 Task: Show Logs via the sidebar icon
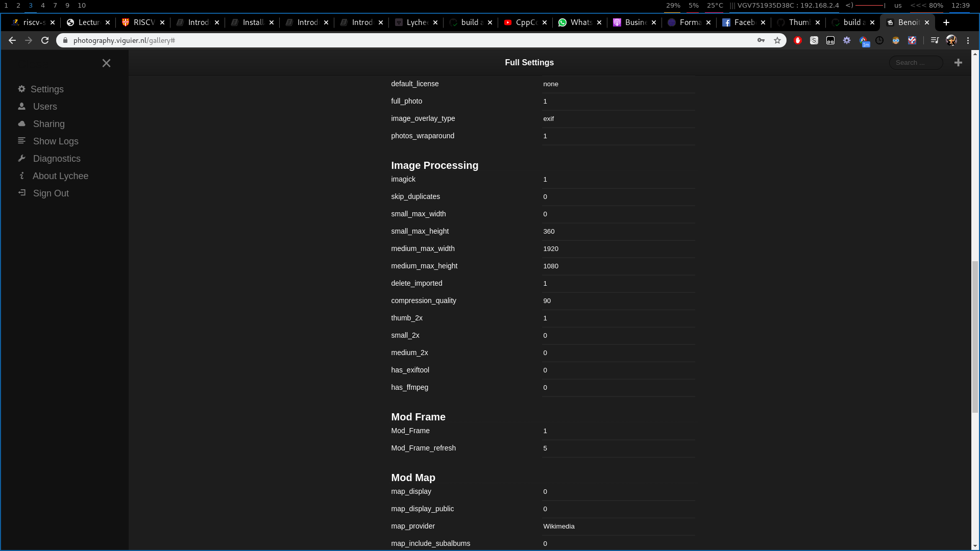coord(56,141)
